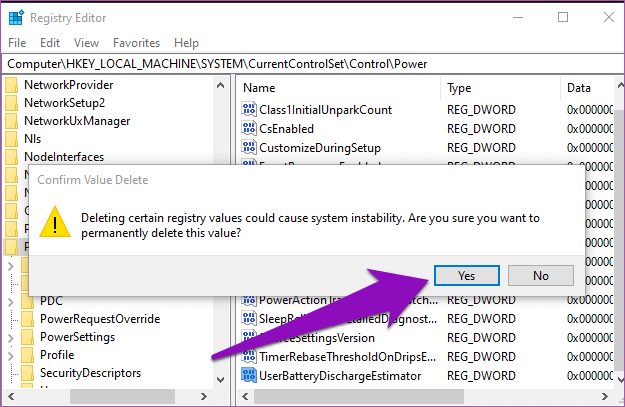The width and height of the screenshot is (625, 407).
Task: Open the Help menu
Action: 186,43
